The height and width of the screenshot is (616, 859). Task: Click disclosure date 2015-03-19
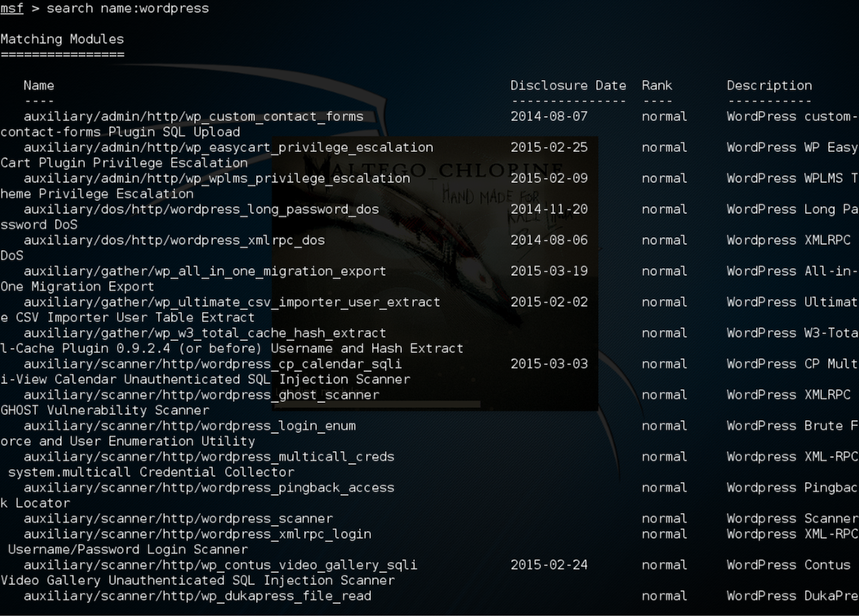coord(549,271)
